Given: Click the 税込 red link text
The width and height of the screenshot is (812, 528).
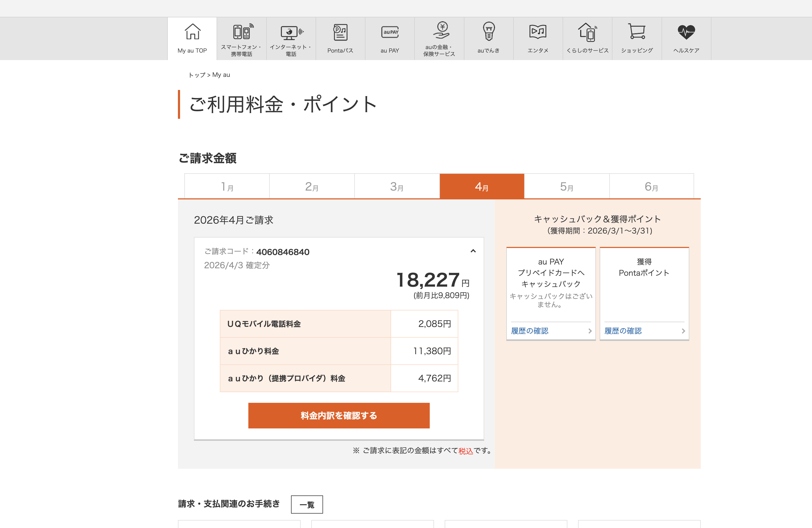Looking at the screenshot, I should (466, 451).
